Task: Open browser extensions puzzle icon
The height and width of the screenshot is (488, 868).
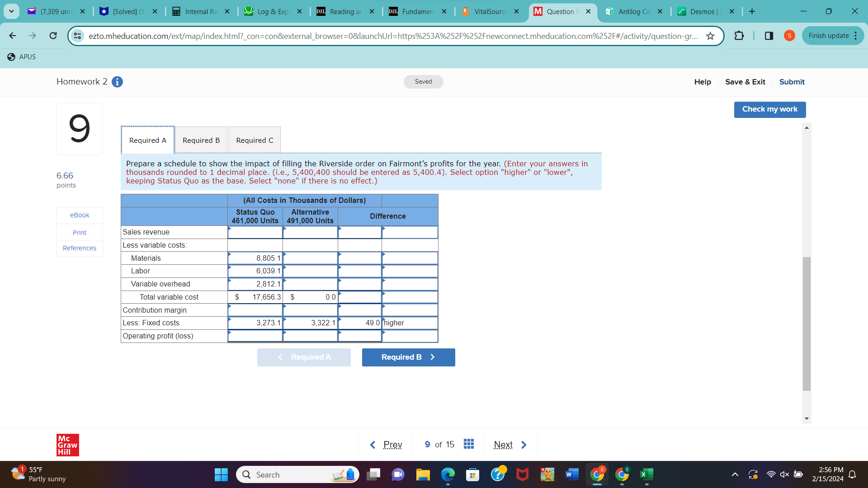Action: pyautogui.click(x=739, y=36)
